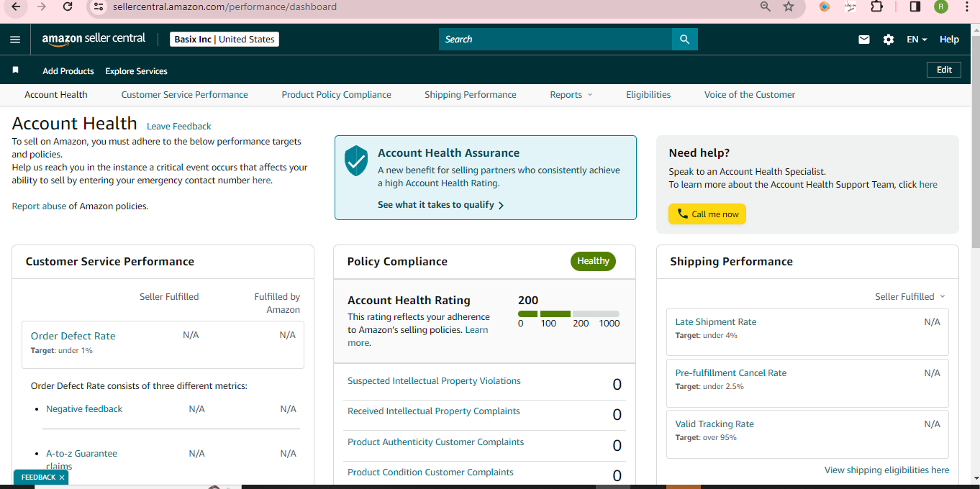Open the Chrome three-dot menu

click(x=966, y=6)
